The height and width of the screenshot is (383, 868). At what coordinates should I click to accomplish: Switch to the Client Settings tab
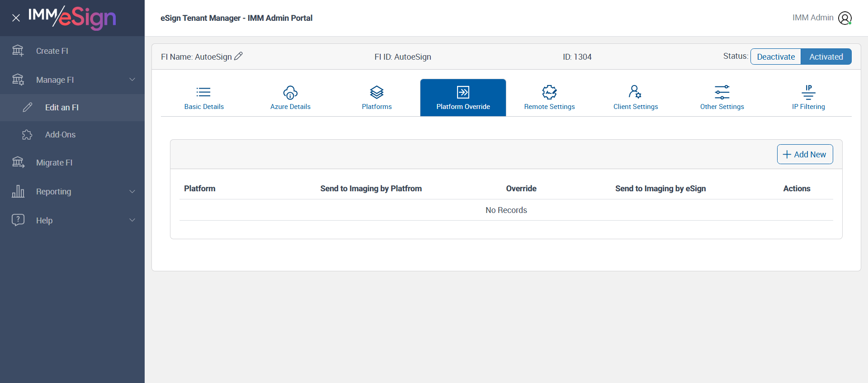[x=636, y=98]
